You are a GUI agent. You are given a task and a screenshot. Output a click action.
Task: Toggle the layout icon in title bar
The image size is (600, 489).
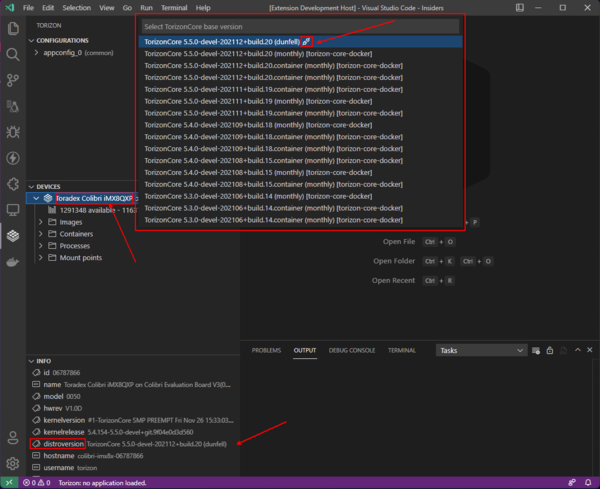pos(519,8)
